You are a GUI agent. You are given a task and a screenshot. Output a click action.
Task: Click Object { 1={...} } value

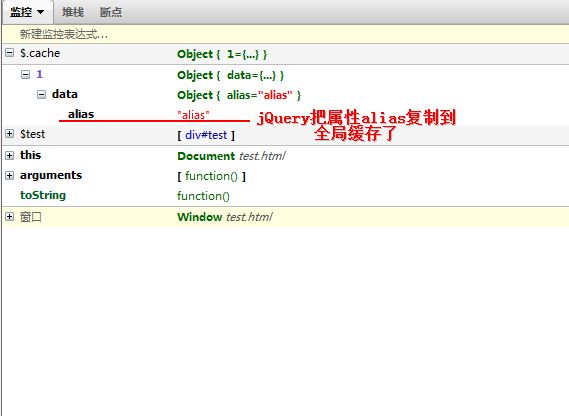(222, 54)
